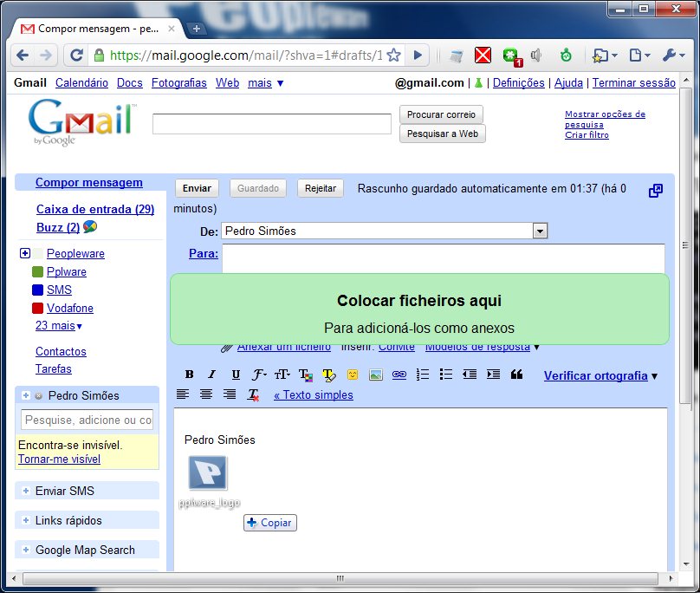This screenshot has height=593, width=700.
Task: Open the Calendário menu link
Action: pos(81,83)
